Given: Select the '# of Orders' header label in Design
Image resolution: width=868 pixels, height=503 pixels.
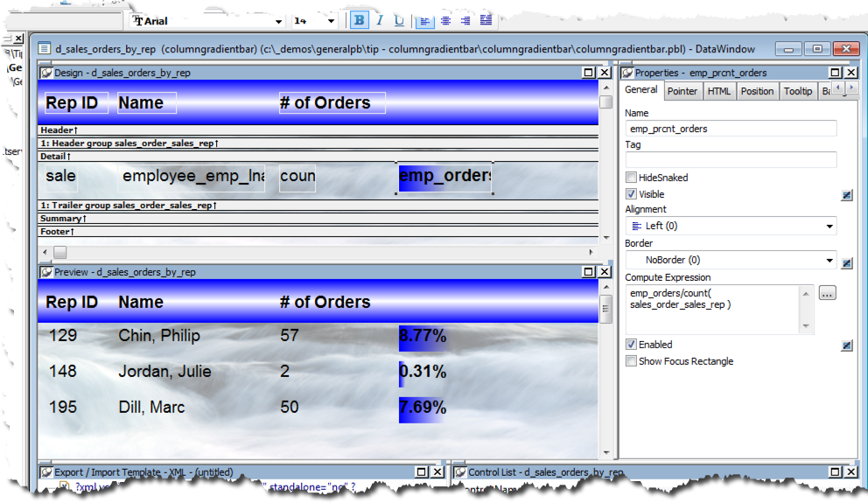Looking at the screenshot, I should (x=332, y=103).
